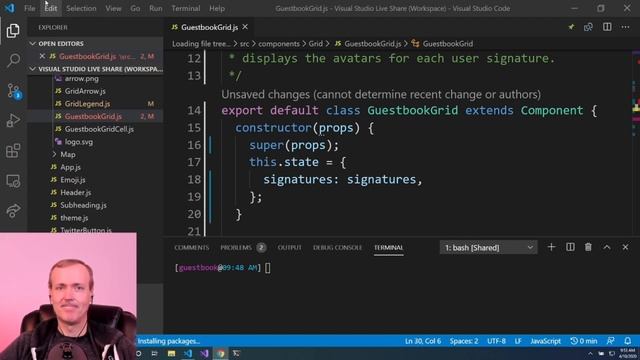This screenshot has height=360, width=640.
Task: Open Header.js in the explorer
Action: 76,192
